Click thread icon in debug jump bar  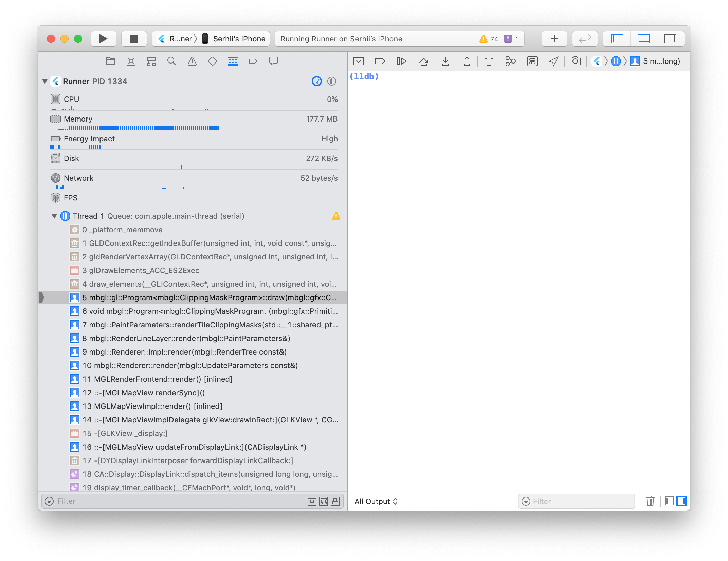point(616,61)
